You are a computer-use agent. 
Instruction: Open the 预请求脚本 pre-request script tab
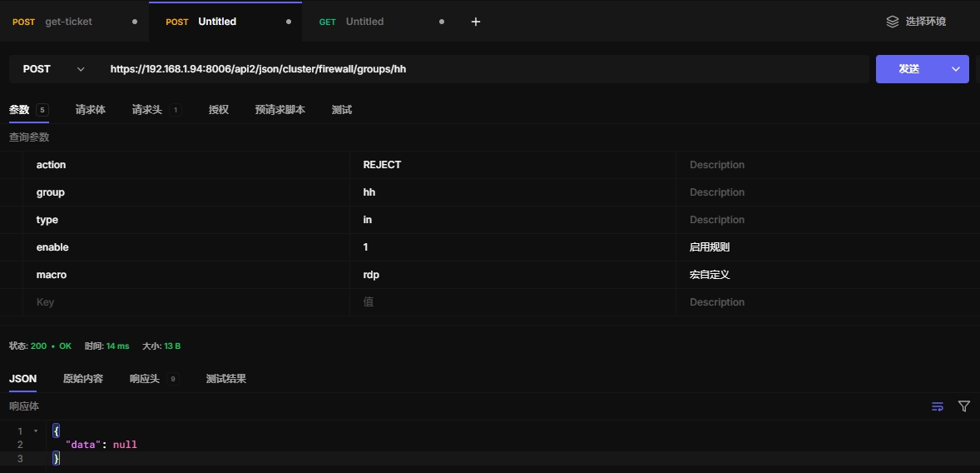click(x=280, y=110)
